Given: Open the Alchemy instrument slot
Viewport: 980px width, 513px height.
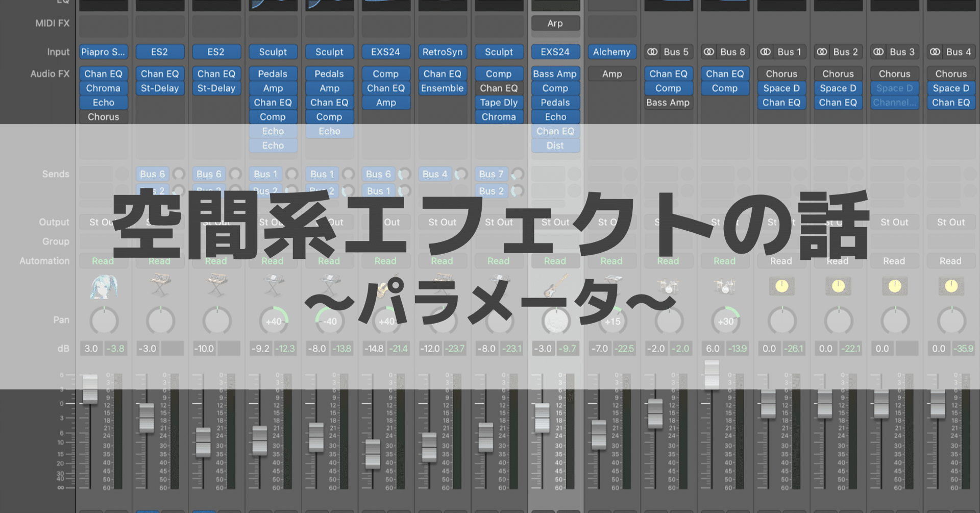Looking at the screenshot, I should click(x=611, y=52).
